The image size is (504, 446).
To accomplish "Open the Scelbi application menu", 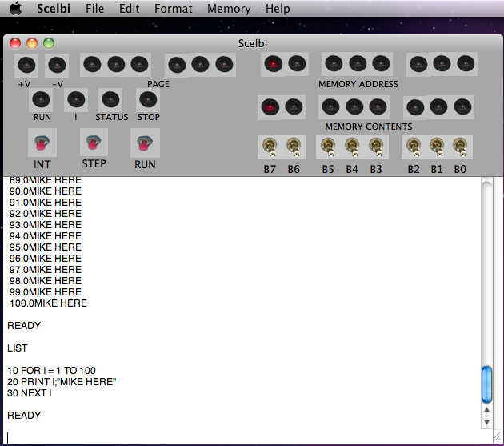I will pos(54,8).
